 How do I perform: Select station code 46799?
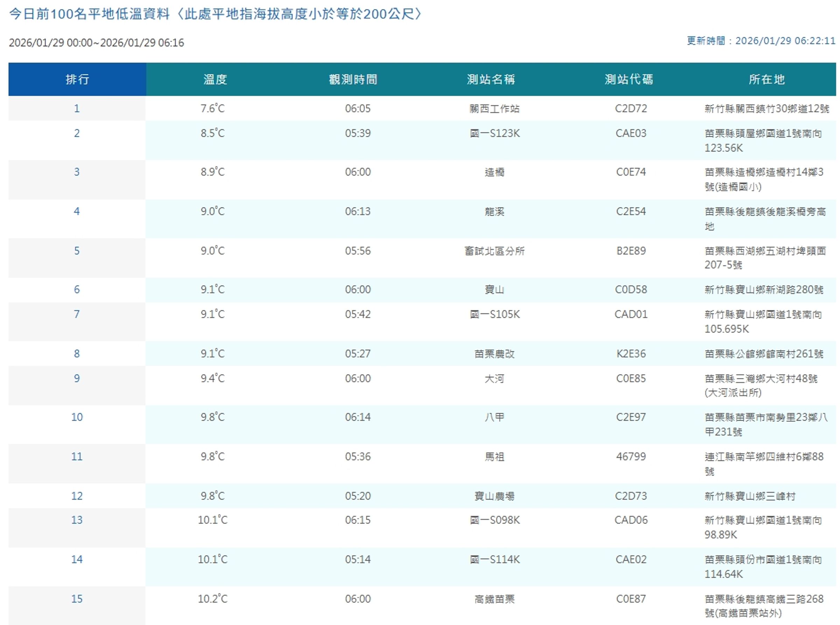[x=631, y=457]
